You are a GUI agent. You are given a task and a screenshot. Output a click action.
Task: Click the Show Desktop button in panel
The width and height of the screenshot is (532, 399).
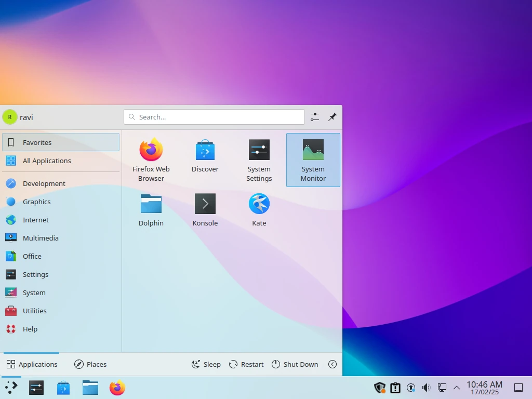518,388
